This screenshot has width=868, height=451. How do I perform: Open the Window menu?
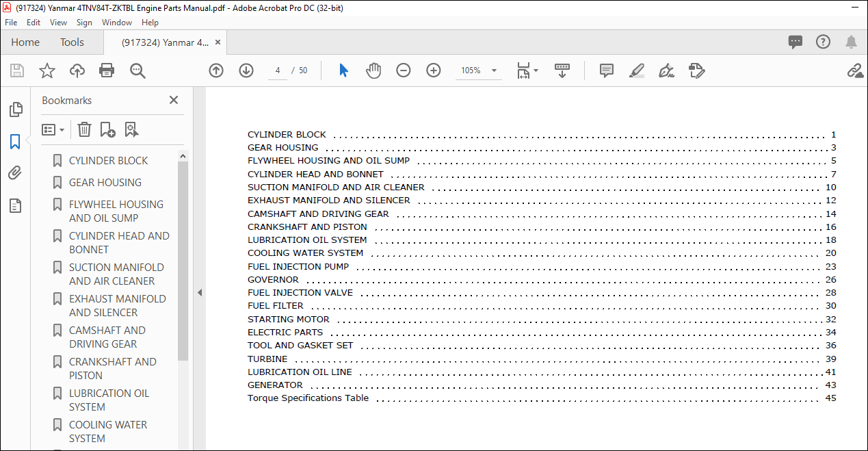(x=117, y=23)
